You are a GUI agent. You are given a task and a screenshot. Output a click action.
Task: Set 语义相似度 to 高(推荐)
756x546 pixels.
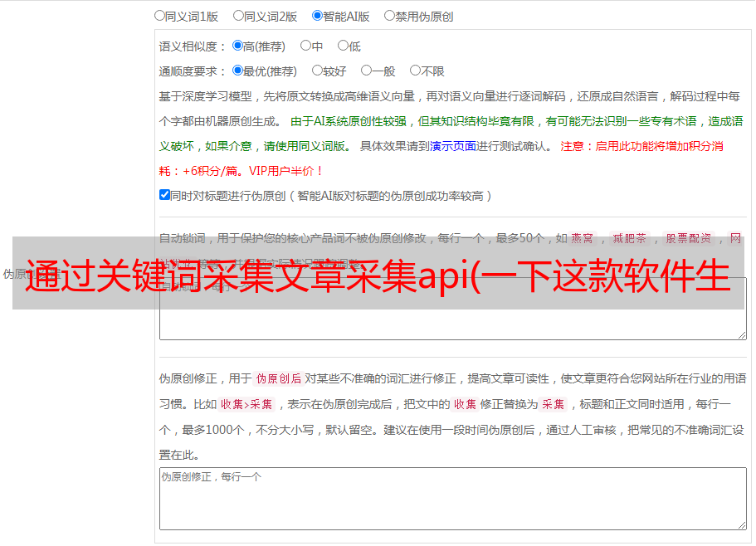(x=237, y=46)
